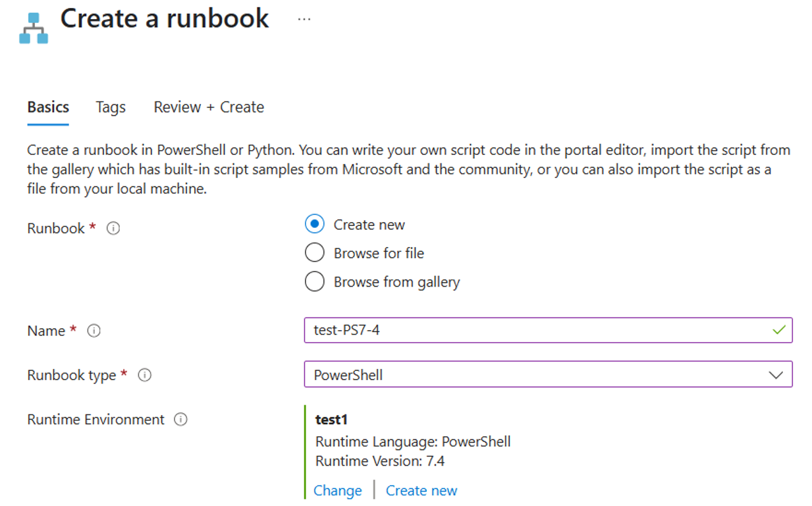Switch to the Tags tab
Viewport: 812px width, 506px height.
tap(110, 107)
